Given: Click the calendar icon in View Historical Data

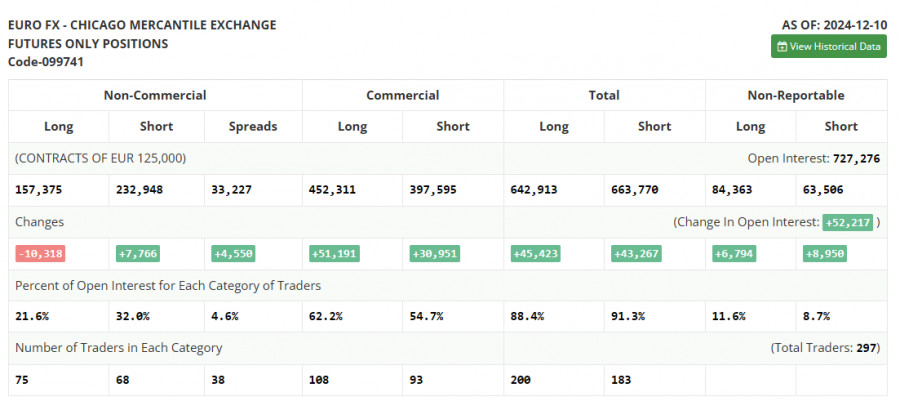Looking at the screenshot, I should point(782,47).
